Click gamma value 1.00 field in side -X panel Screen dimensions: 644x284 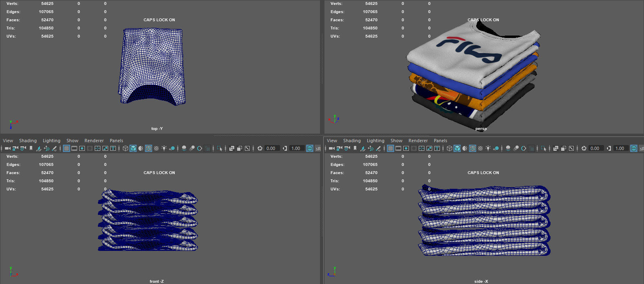point(620,148)
